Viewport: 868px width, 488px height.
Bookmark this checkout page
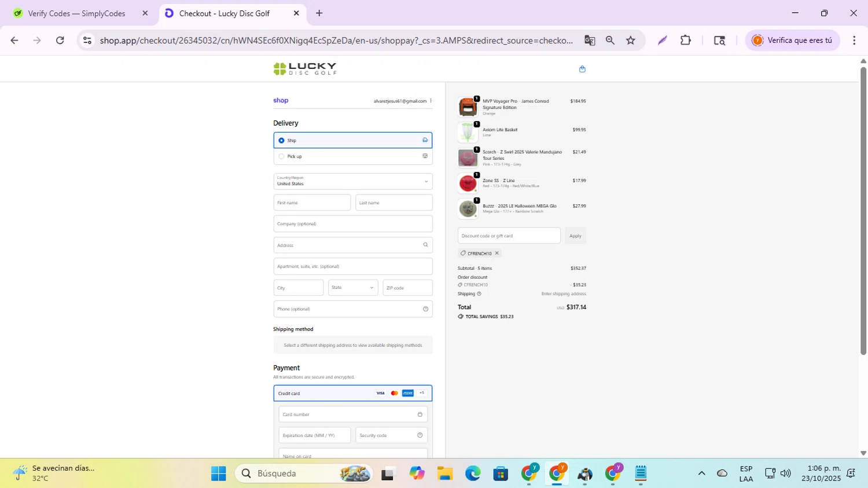631,41
